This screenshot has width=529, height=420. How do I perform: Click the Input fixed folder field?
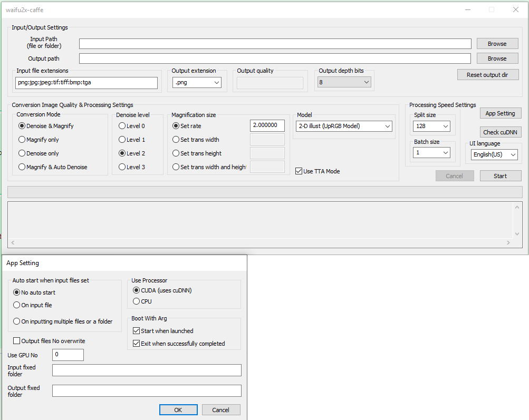coord(147,370)
